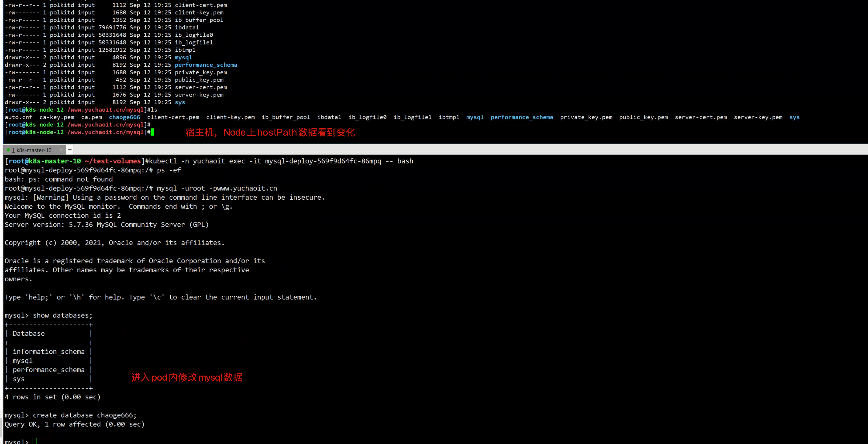The width and height of the screenshot is (868, 444).
Task: Open a new session tab with the plus button
Action: coord(70,150)
